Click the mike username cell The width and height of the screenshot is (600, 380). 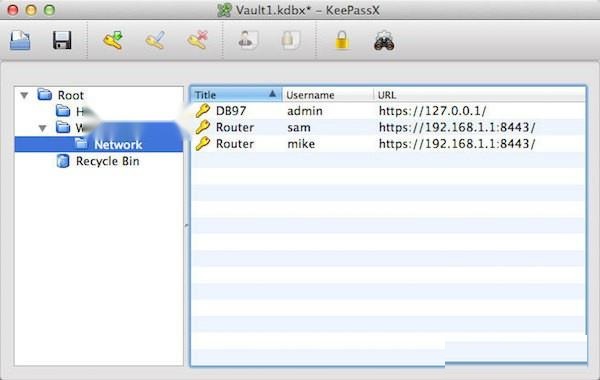point(301,144)
